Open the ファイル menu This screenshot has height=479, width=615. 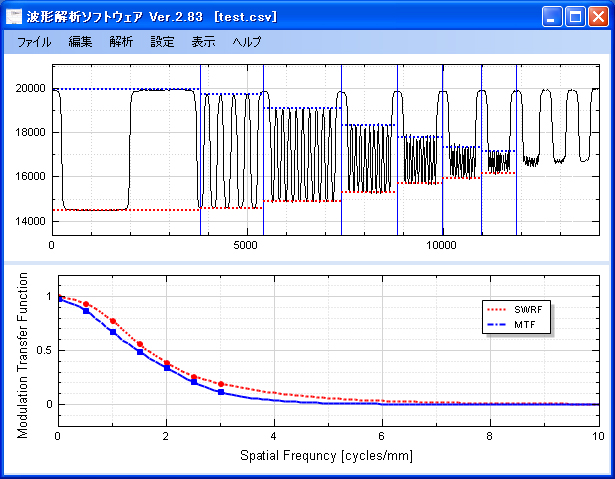pyautogui.click(x=34, y=42)
